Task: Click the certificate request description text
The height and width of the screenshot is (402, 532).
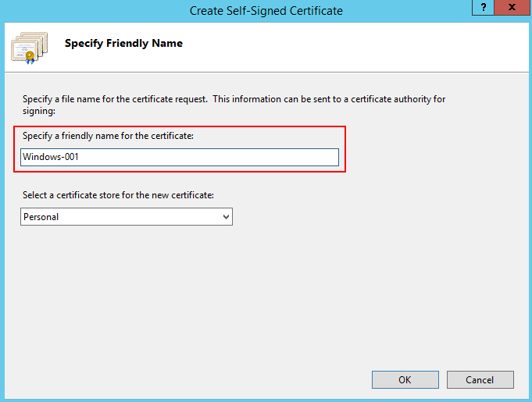Action: coord(234,105)
